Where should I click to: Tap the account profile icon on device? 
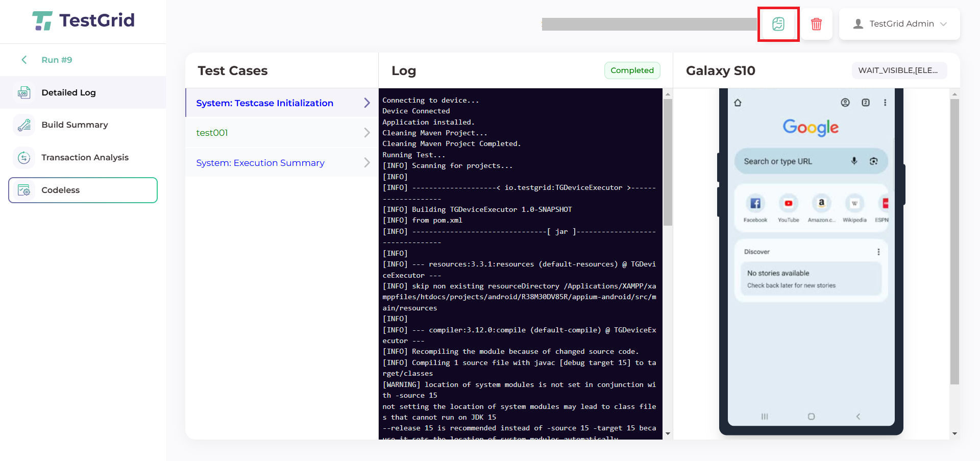845,103
